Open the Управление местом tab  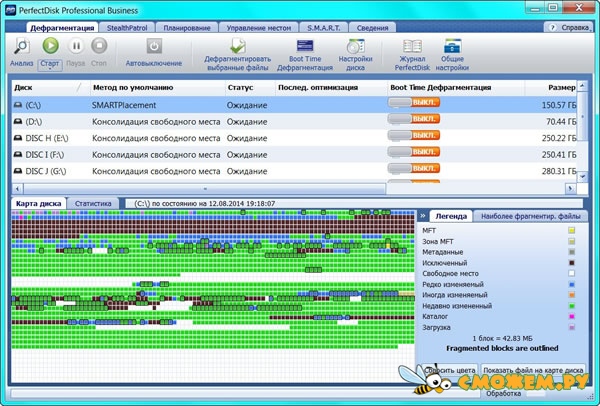259,28
